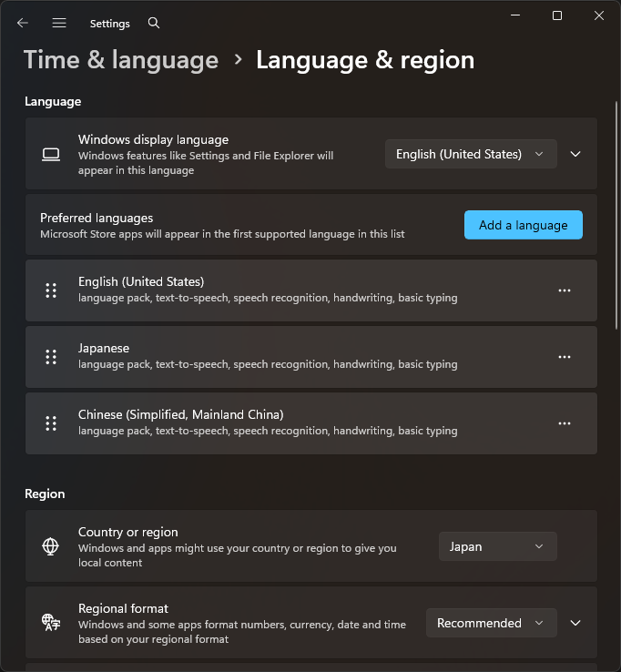Open more options for Chinese (Simplified, Mainland China)
This screenshot has height=672, width=621.
pos(565,423)
